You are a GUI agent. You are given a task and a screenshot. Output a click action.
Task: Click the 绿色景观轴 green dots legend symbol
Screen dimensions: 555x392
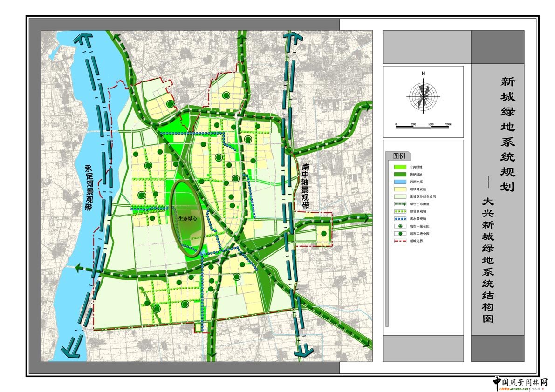[401, 211]
